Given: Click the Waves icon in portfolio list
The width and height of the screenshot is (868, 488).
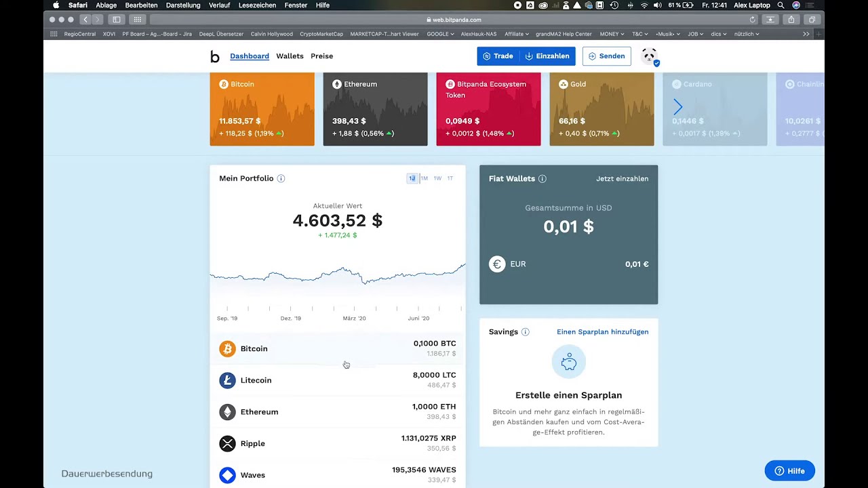Looking at the screenshot, I should click(227, 475).
